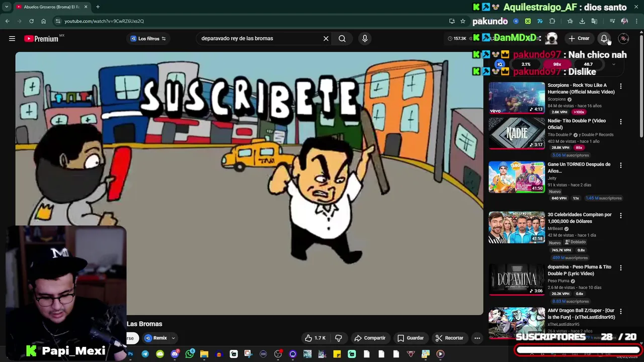This screenshot has height=362, width=644.
Task: Open dopamina Peso Pluma video thumbnail
Action: coord(517,279)
